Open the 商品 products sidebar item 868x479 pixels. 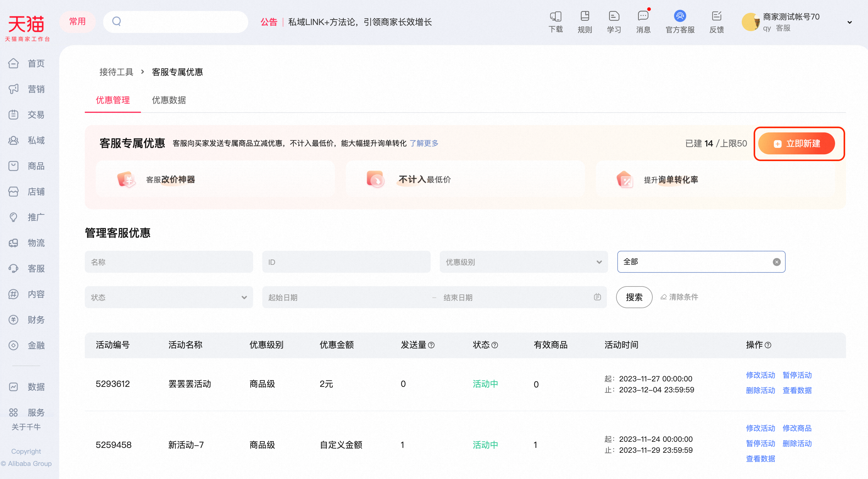[27, 166]
